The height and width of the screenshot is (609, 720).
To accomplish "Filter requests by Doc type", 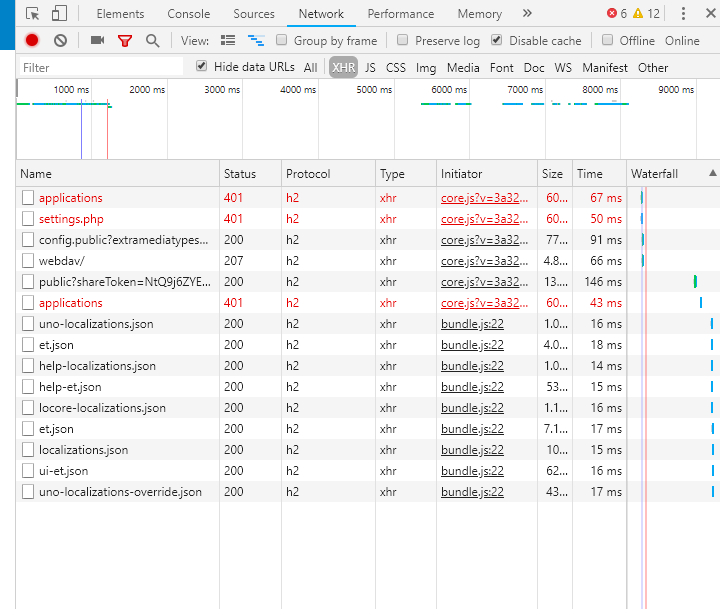I will coord(534,68).
